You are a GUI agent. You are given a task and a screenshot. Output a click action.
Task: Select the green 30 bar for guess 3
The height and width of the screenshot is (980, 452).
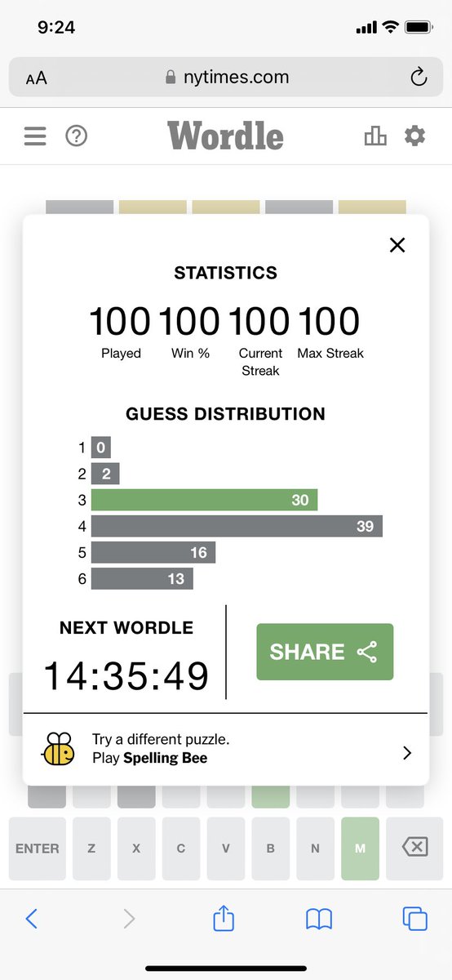204,501
